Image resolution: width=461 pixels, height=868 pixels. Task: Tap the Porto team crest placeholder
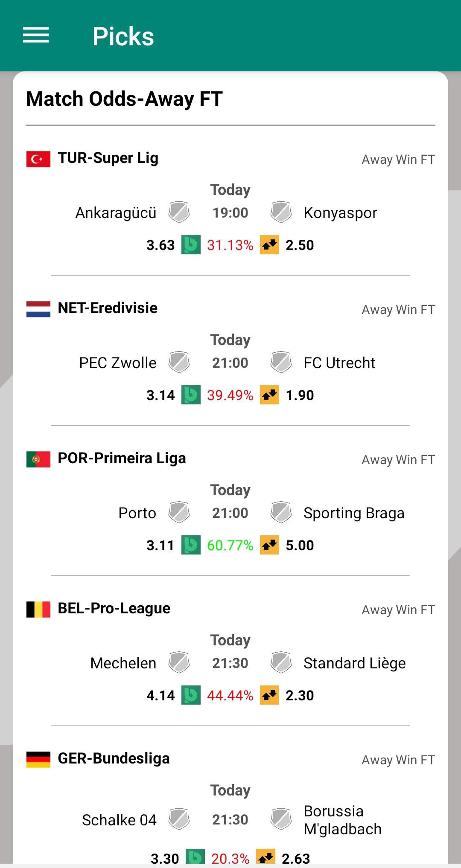pos(179,512)
